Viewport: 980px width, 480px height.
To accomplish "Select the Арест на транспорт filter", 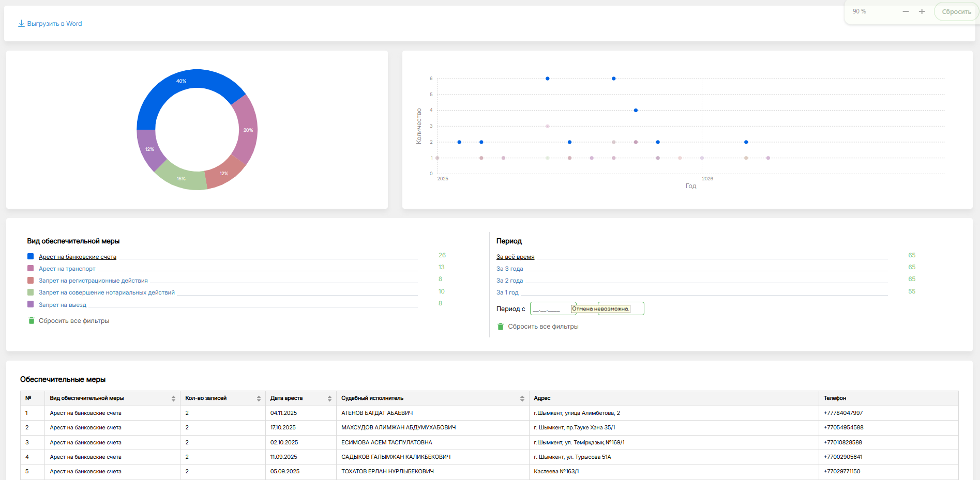I will (67, 269).
